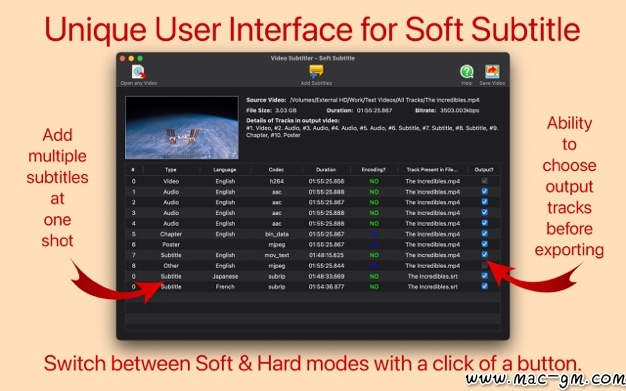
Task: Click the Open any Video icon
Action: [139, 72]
